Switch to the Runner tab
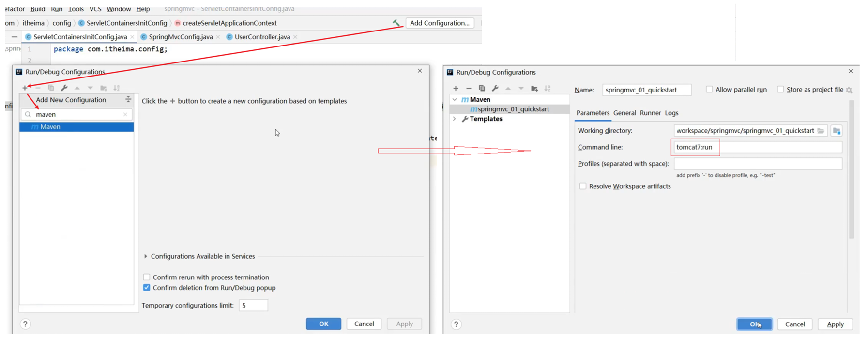The image size is (868, 339). pos(650,113)
